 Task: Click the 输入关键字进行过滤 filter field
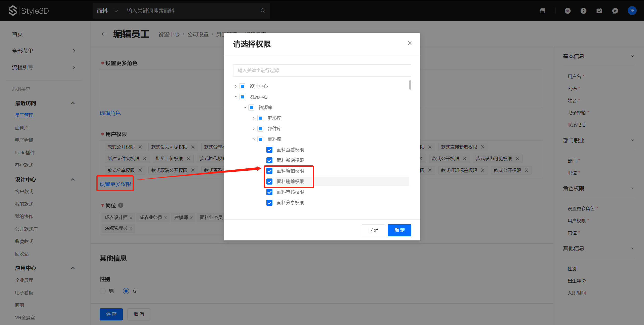[x=322, y=70]
